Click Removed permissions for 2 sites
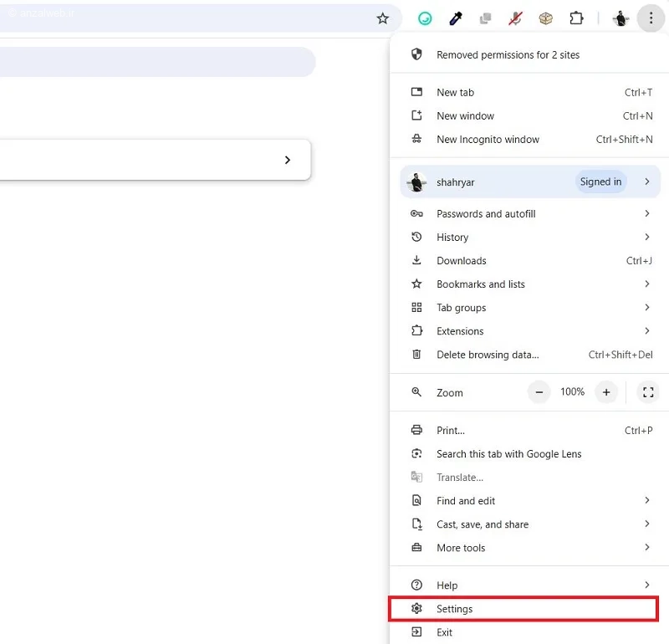 (x=529, y=54)
